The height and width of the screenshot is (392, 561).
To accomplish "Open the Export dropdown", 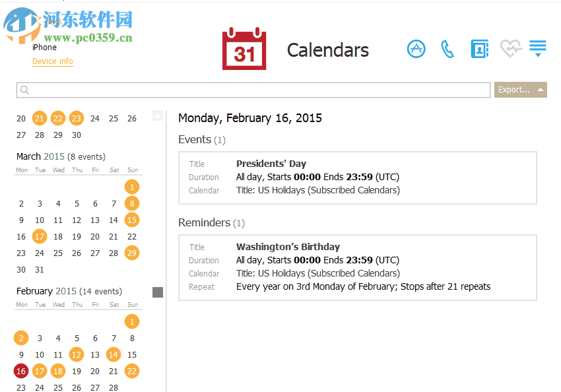I will click(x=520, y=90).
